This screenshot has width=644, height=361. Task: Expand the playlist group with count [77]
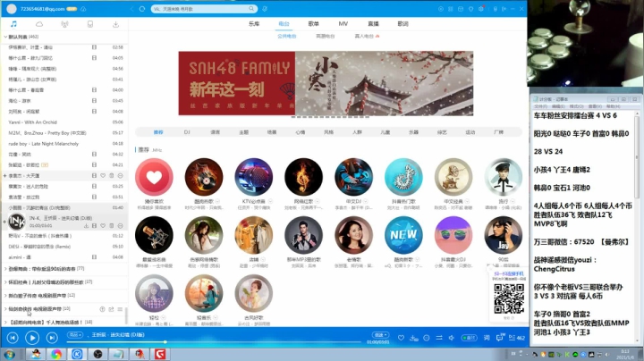(x=5, y=269)
